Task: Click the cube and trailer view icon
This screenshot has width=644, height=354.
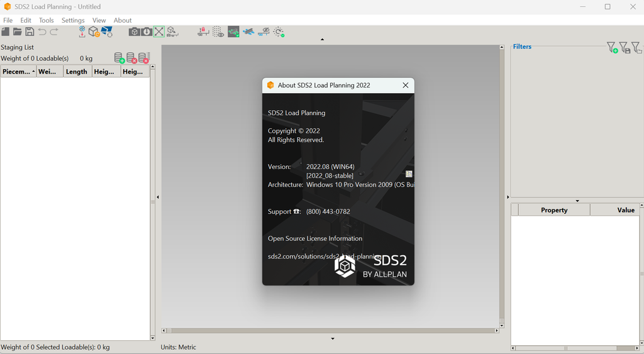Action: [x=172, y=31]
